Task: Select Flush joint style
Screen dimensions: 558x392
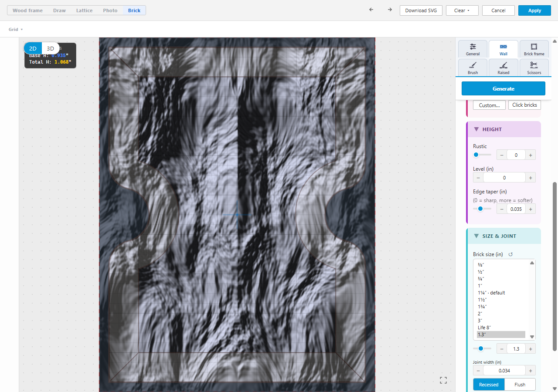Action: (520, 385)
